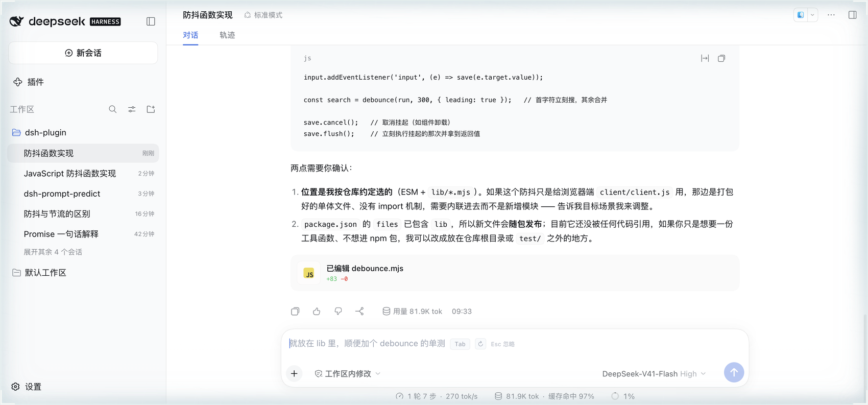The width and height of the screenshot is (868, 405).
Task: Start a new conversation with 新会话
Action: pos(83,53)
